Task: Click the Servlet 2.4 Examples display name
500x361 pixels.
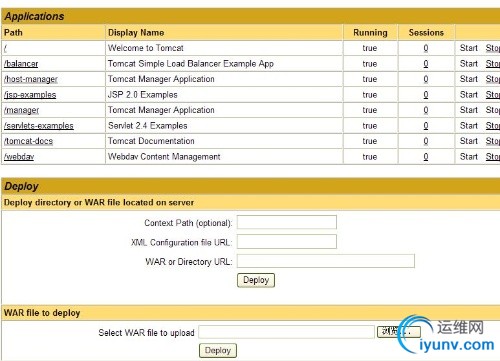Action: [147, 126]
